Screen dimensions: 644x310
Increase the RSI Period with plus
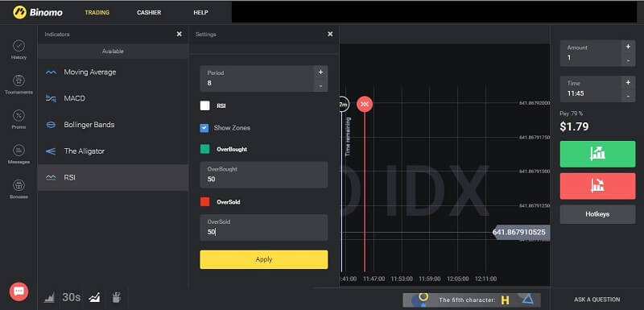click(320, 72)
